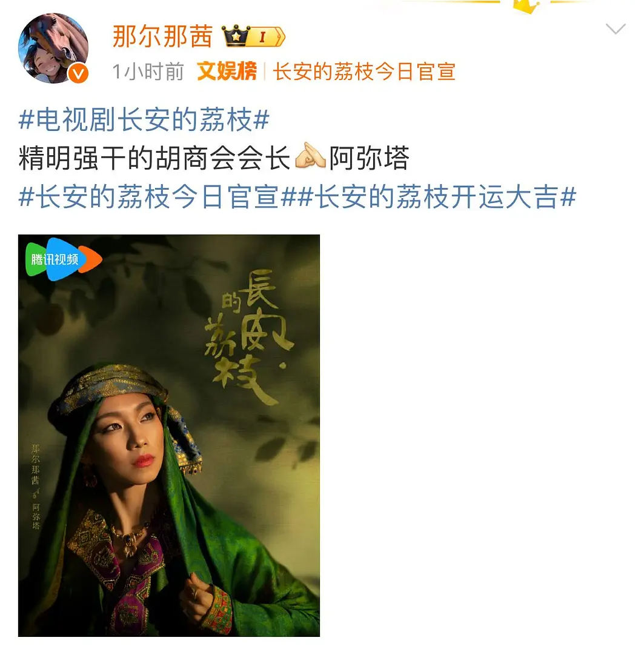Click the Tencent Video logo on poster
This screenshot has height=646, width=644.
point(64,259)
